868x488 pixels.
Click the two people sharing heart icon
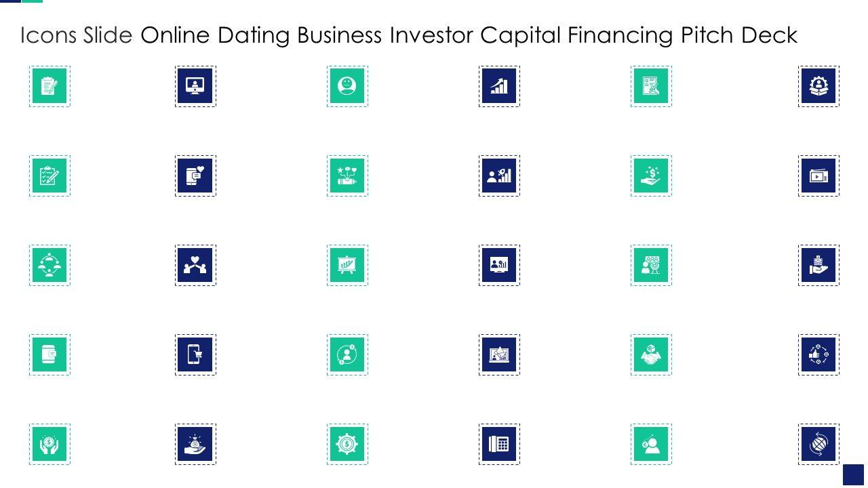pyautogui.click(x=195, y=265)
